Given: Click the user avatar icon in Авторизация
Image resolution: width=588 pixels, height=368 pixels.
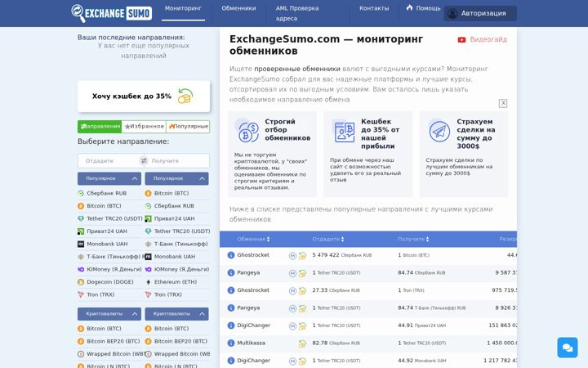Looking at the screenshot, I should point(452,14).
